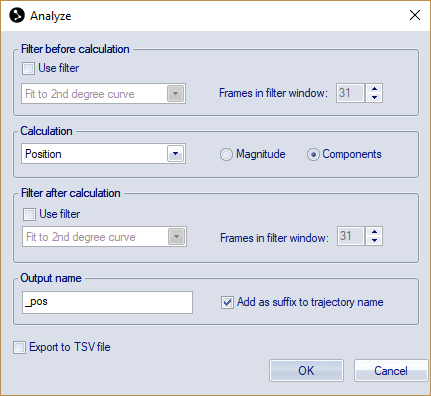Viewport: 431px width, 396px height.
Task: Click the frames value field before calculation
Action: tap(350, 93)
